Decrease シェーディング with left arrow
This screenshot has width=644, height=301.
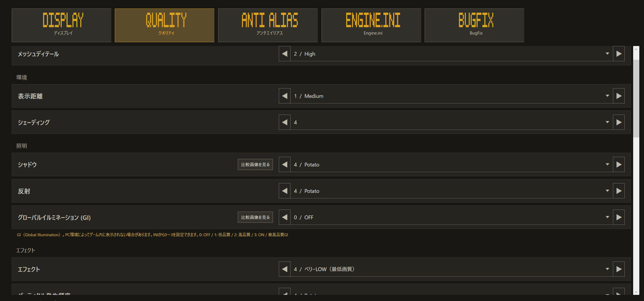click(x=285, y=122)
